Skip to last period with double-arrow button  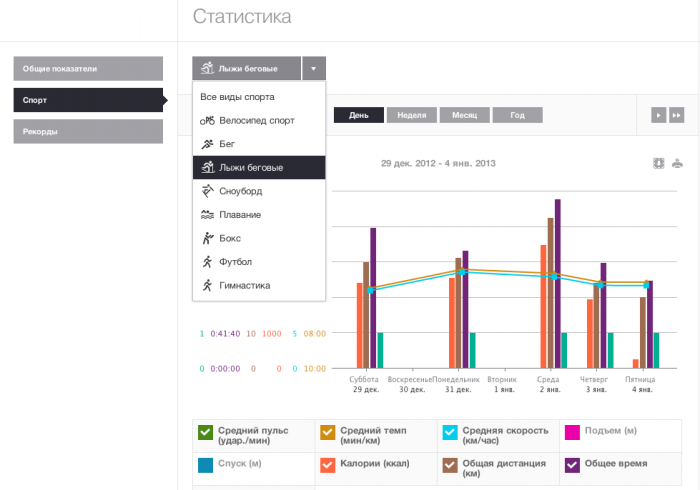677,115
